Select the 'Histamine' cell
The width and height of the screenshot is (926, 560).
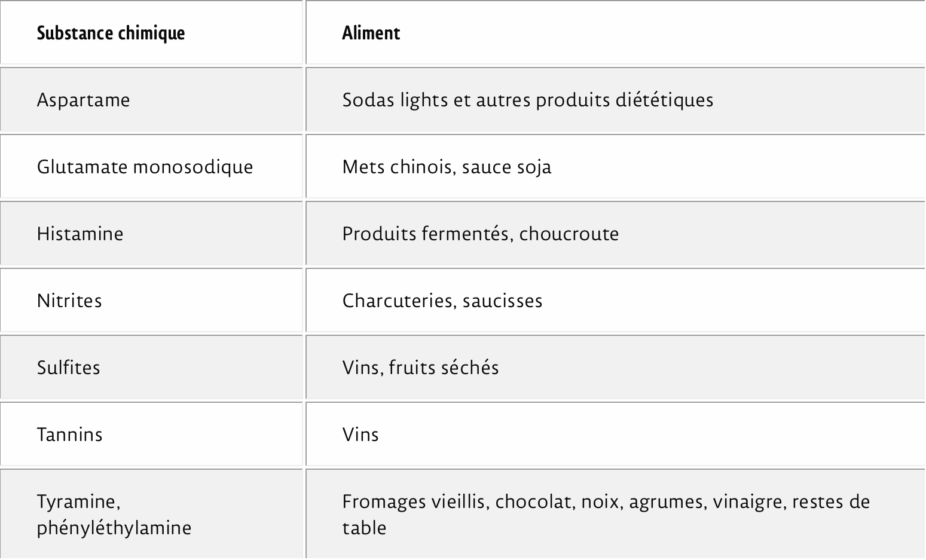coord(152,233)
